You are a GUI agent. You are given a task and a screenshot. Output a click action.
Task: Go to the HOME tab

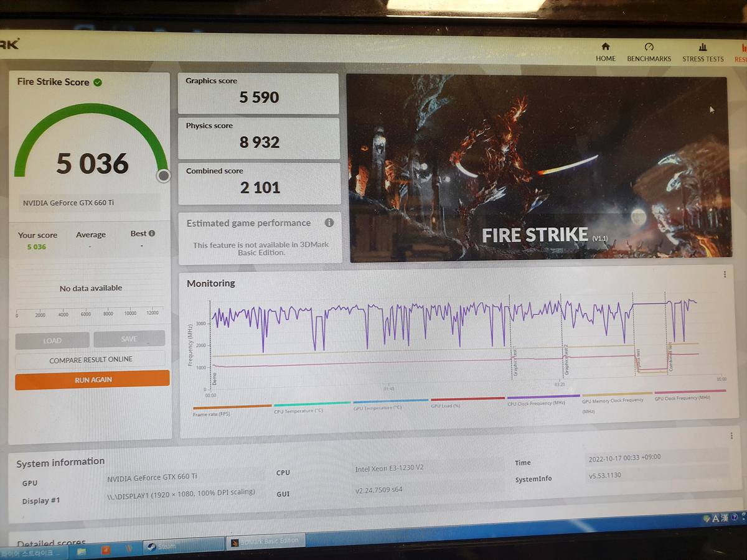(605, 52)
